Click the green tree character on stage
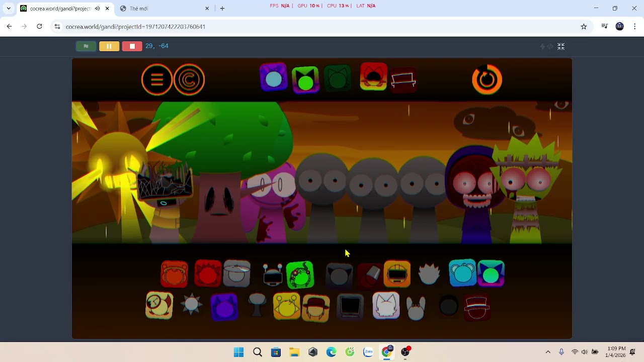 click(x=219, y=171)
